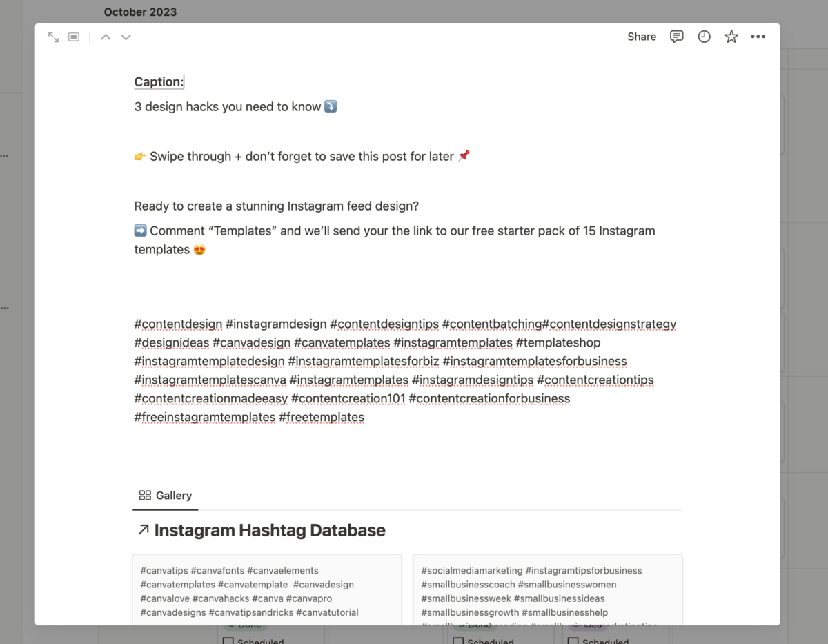
Task: Place cursor in the Caption heading
Action: tap(159, 82)
